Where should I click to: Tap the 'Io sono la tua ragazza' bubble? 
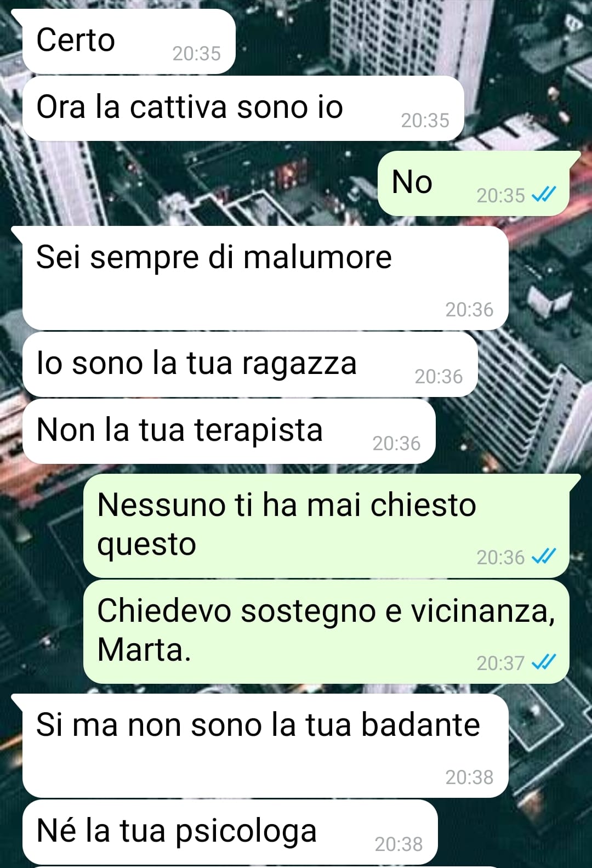point(249,365)
